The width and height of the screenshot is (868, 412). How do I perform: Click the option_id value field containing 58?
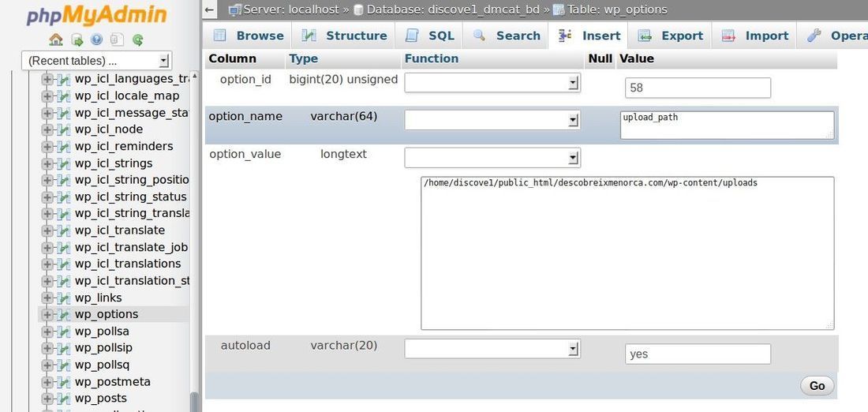pos(698,88)
